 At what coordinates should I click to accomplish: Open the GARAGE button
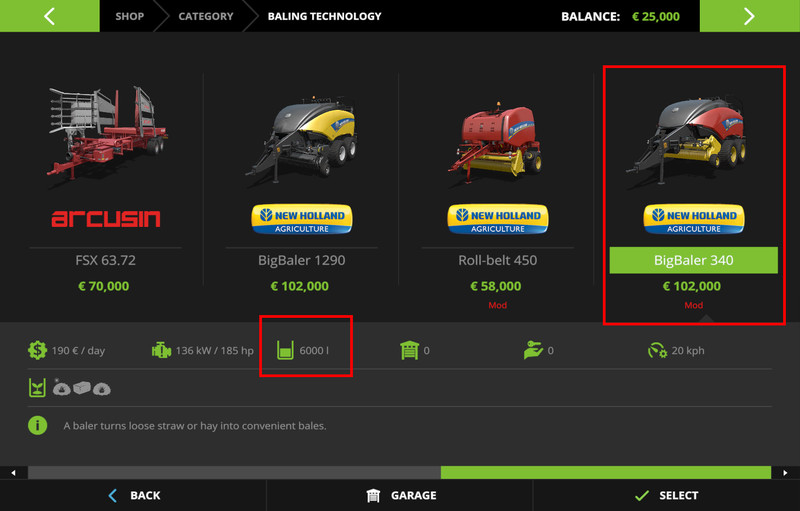pos(400,495)
